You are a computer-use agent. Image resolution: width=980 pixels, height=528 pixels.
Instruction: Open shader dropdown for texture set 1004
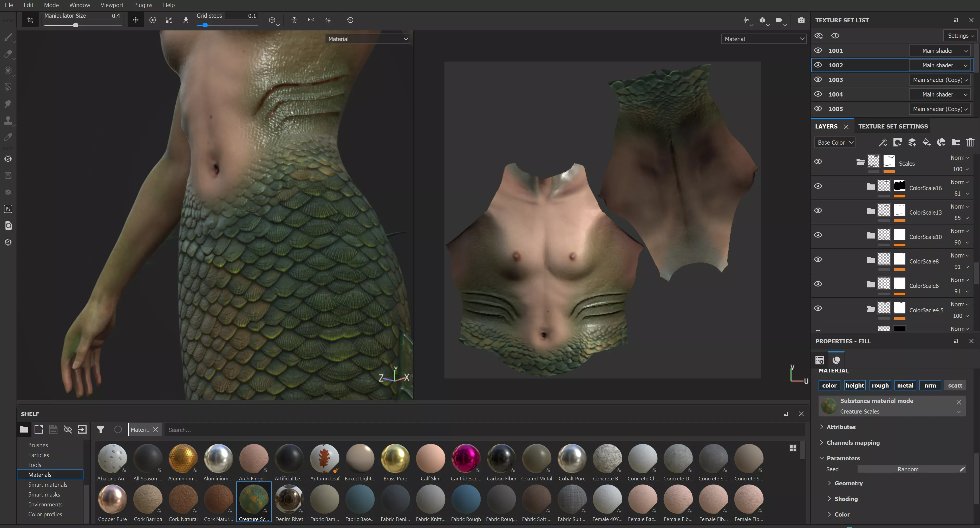pyautogui.click(x=939, y=94)
